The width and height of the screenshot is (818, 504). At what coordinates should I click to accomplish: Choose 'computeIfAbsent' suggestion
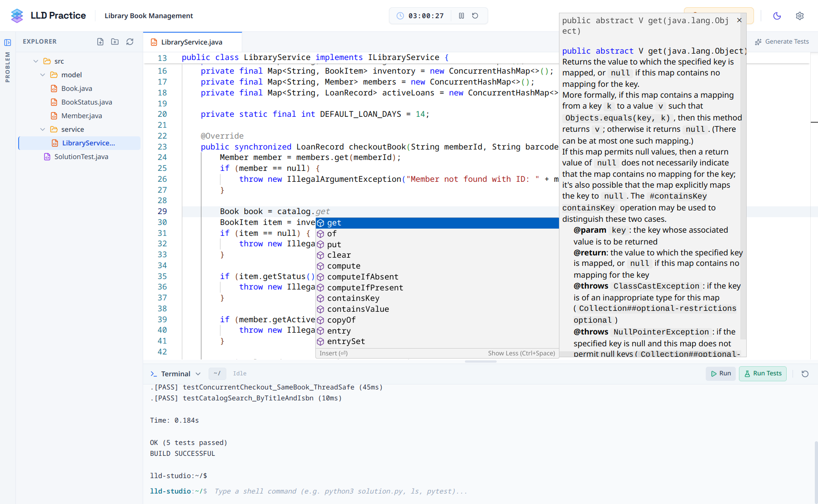[x=437, y=277]
